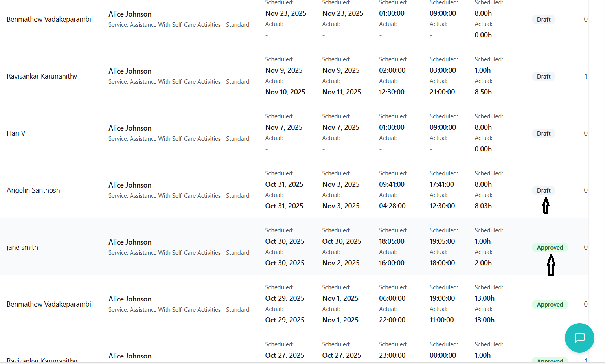Select Ravisankar Karunanithy in the Nov 9 row
Viewport: 605px width, 364px height.
[x=42, y=76]
